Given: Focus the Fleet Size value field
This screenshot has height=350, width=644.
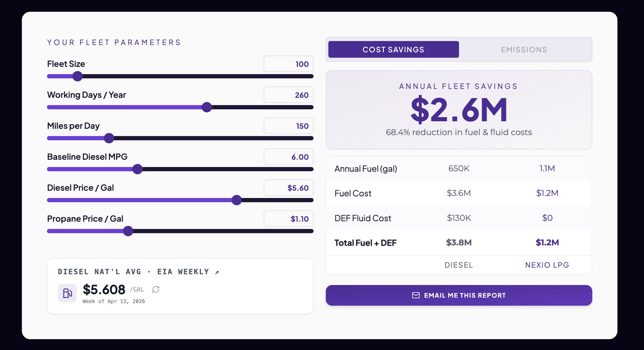Looking at the screenshot, I should click(288, 64).
